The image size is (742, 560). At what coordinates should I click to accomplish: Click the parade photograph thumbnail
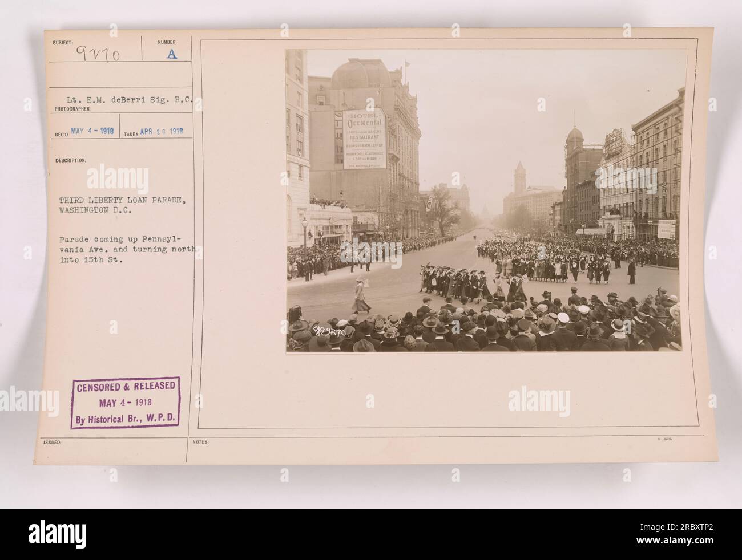[484, 200]
